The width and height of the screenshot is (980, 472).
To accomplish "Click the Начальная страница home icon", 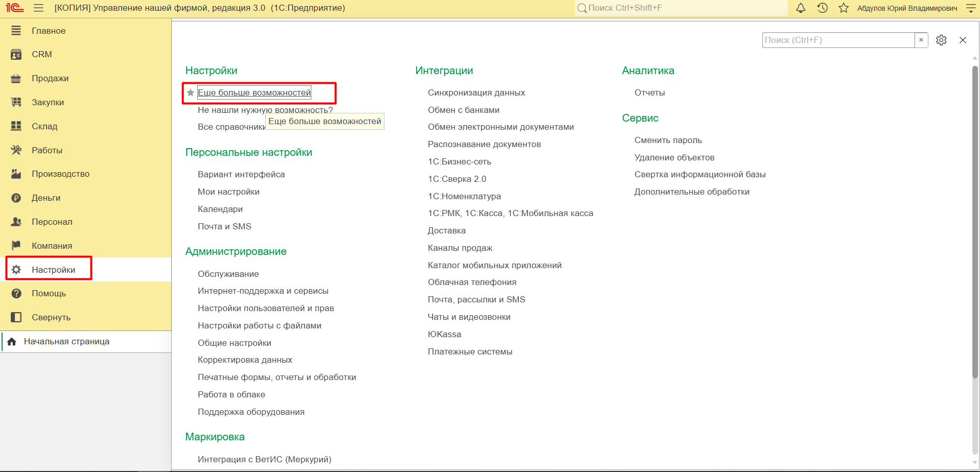I will coord(12,342).
